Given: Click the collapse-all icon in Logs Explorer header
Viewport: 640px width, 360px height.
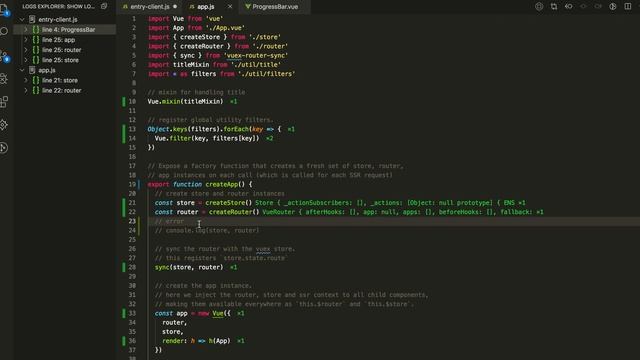Looking at the screenshot, I should tap(104, 6).
